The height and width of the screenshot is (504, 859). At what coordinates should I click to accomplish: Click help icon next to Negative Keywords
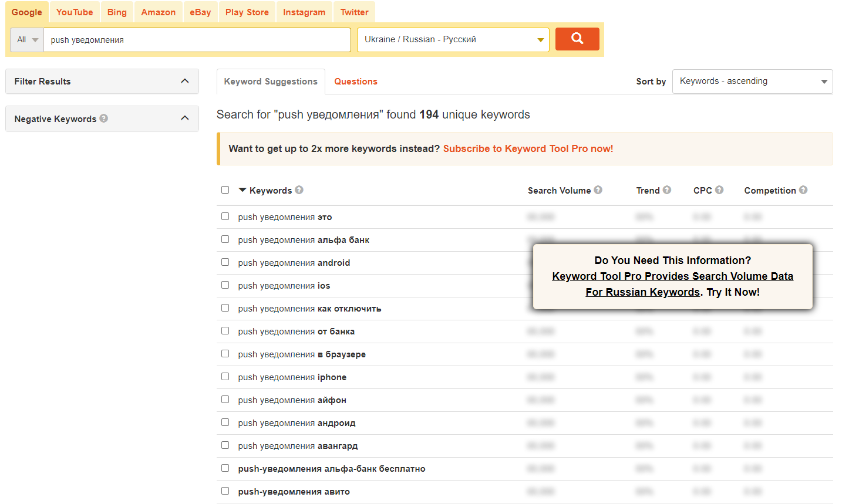pos(104,119)
